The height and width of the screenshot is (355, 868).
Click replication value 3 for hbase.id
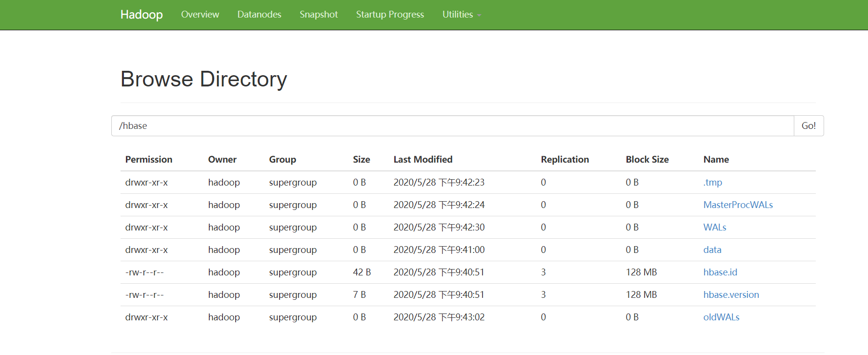pyautogui.click(x=543, y=272)
